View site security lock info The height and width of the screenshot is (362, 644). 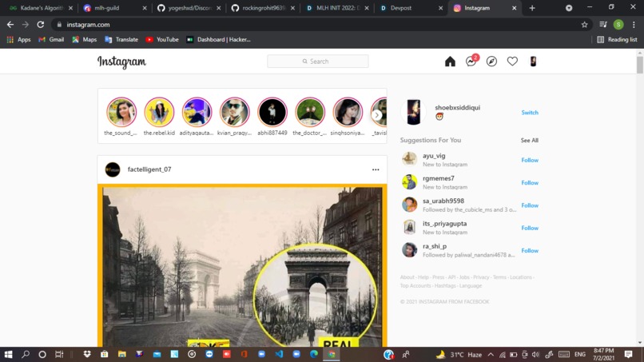tap(59, 25)
